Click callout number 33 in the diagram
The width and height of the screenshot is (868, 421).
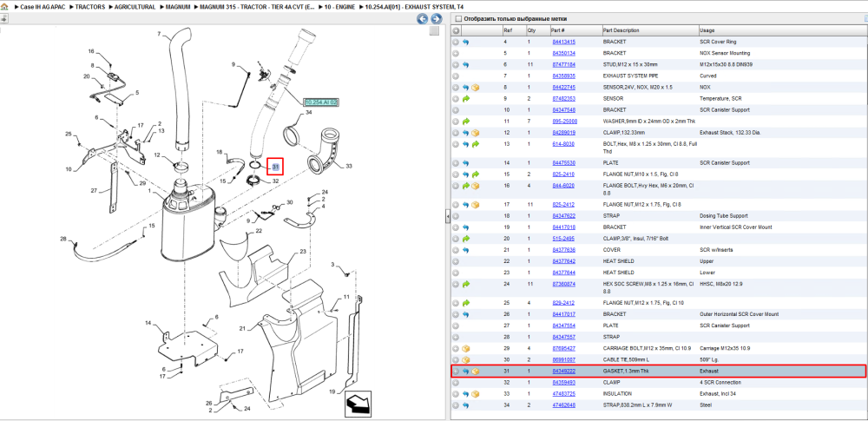(x=349, y=166)
